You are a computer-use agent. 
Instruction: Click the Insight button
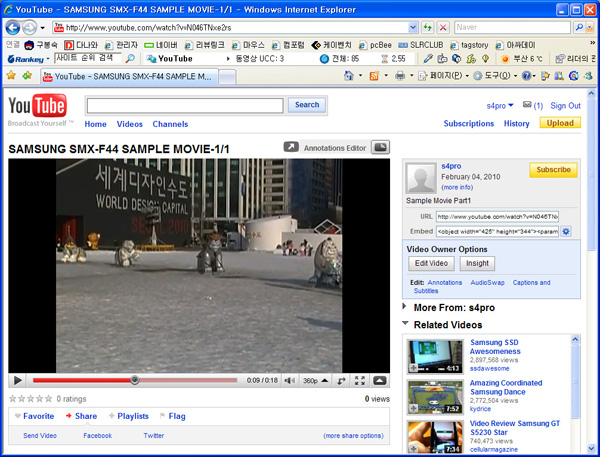pos(477,263)
